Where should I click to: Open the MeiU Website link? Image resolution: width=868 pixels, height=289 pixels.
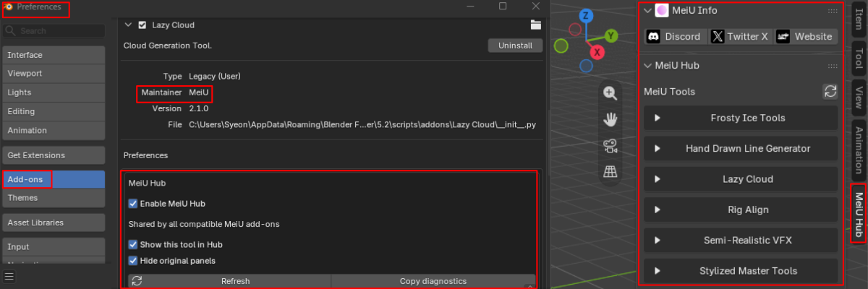click(805, 36)
